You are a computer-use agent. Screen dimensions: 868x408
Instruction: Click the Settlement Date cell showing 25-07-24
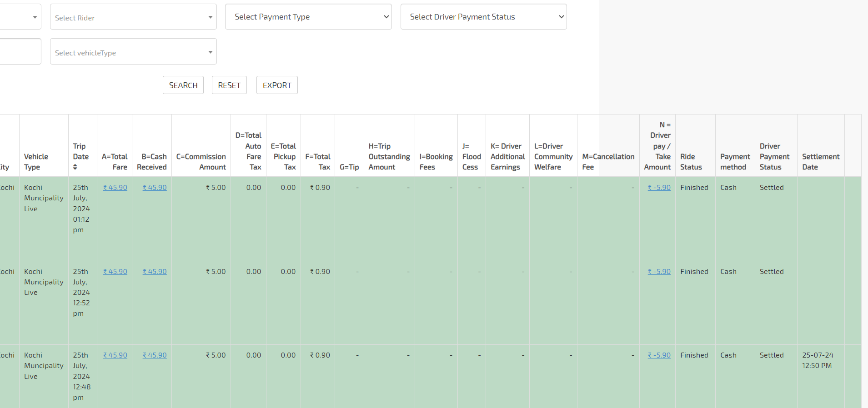(818, 360)
